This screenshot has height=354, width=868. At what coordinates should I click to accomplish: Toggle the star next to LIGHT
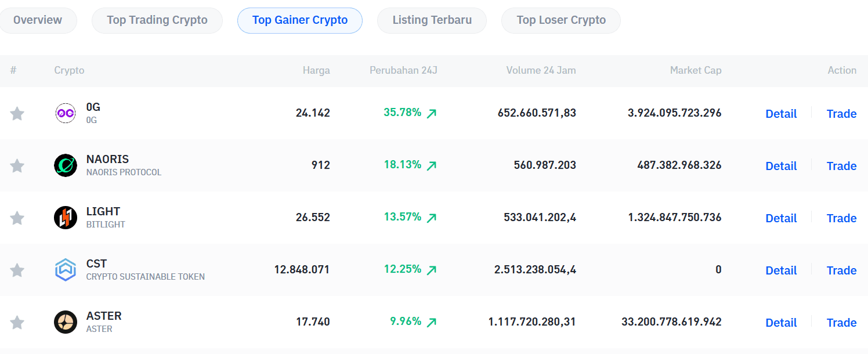point(17,218)
